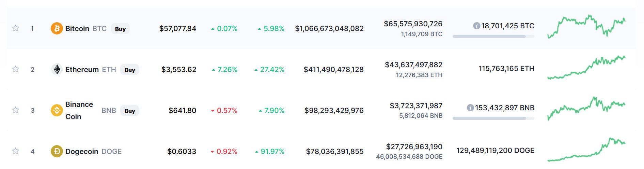The image size is (644, 169).
Task: Click the Dogecoin logo icon
Action: (x=57, y=151)
